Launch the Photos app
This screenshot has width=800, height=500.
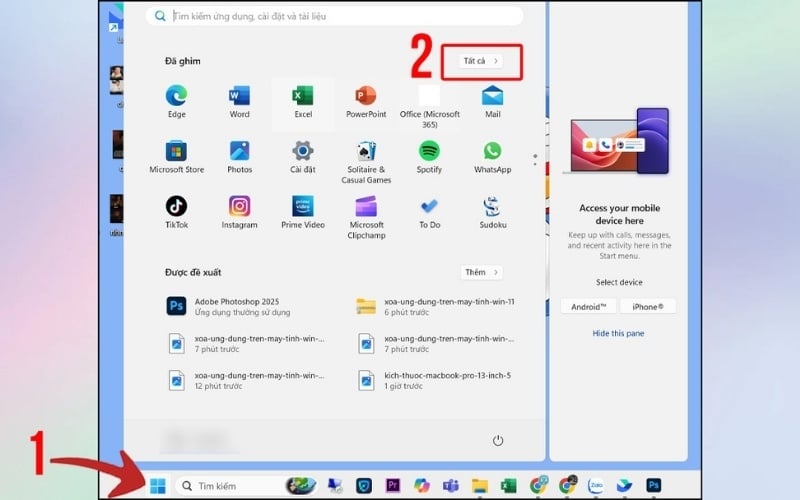pos(239,157)
